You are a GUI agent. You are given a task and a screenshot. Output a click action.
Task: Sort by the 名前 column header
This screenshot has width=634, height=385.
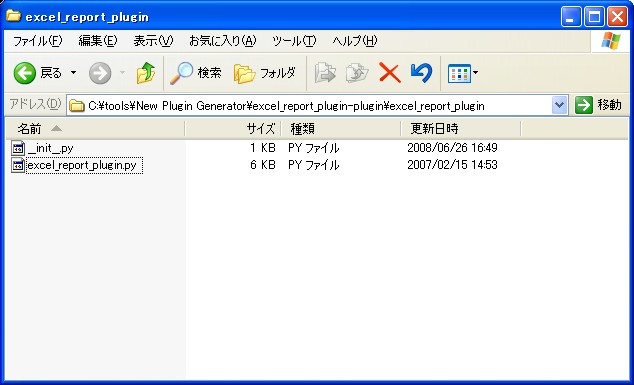point(95,129)
